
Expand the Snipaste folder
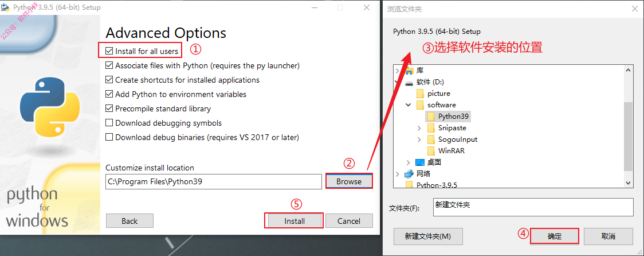pos(419,128)
